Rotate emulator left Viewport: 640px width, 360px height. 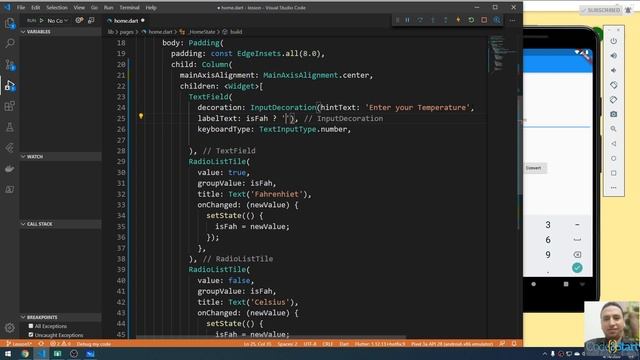613,85
